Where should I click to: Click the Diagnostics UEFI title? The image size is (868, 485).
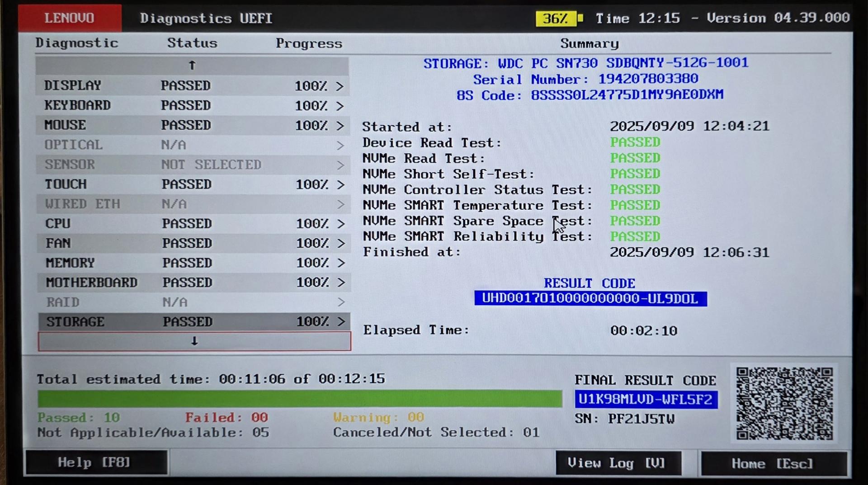[206, 18]
